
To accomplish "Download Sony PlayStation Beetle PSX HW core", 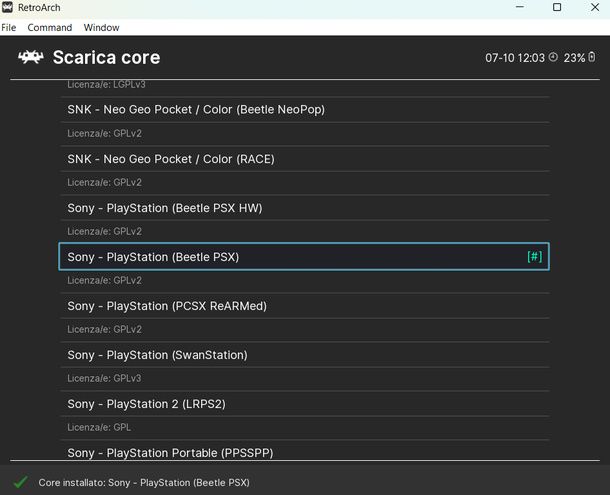I will [305, 208].
